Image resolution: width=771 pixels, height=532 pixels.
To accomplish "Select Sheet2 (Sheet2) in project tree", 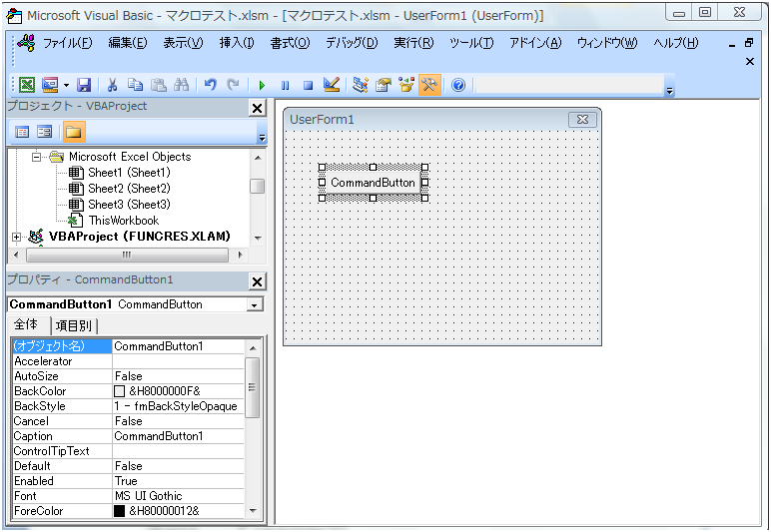I will tap(129, 189).
